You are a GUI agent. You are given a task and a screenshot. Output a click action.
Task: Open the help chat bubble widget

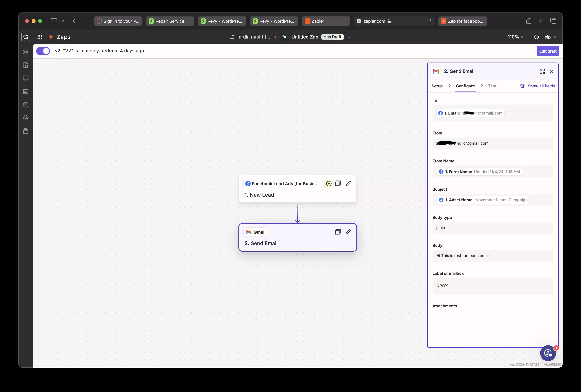tap(548, 353)
